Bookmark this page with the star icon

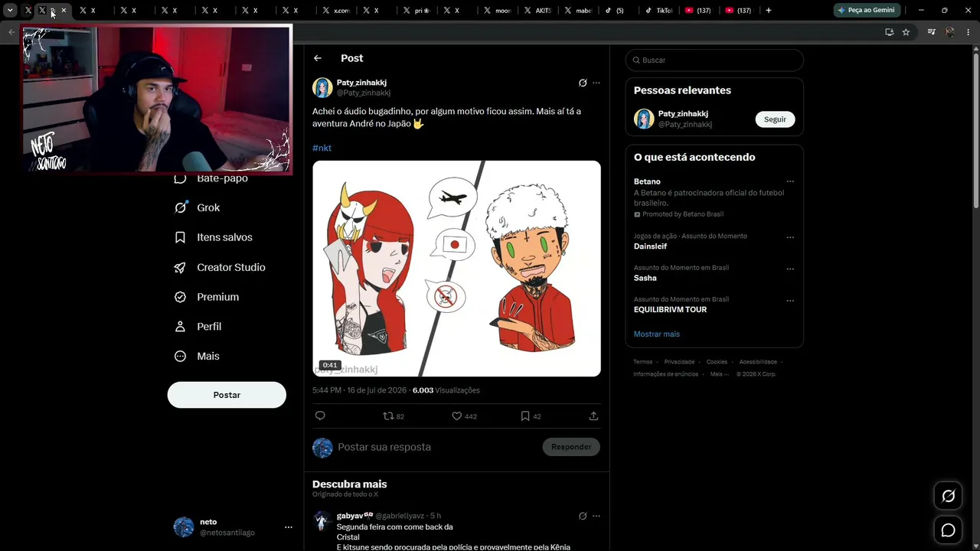coord(906,32)
